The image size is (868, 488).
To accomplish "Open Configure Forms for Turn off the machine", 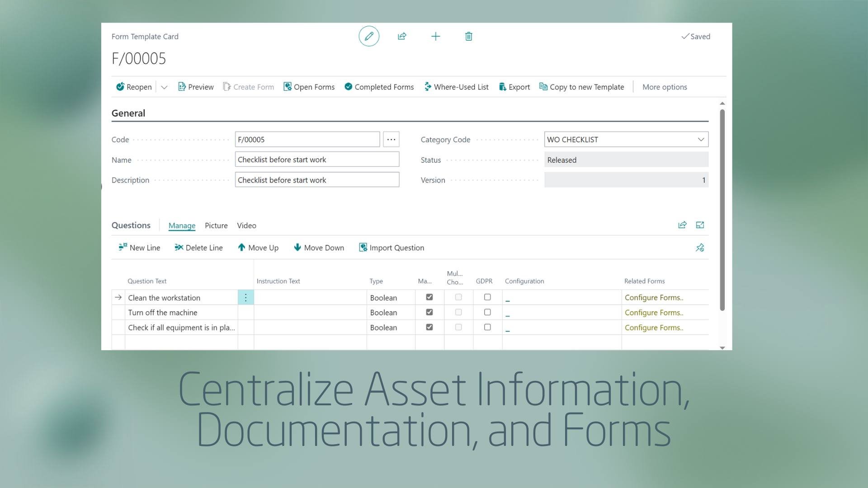I will pyautogui.click(x=654, y=312).
